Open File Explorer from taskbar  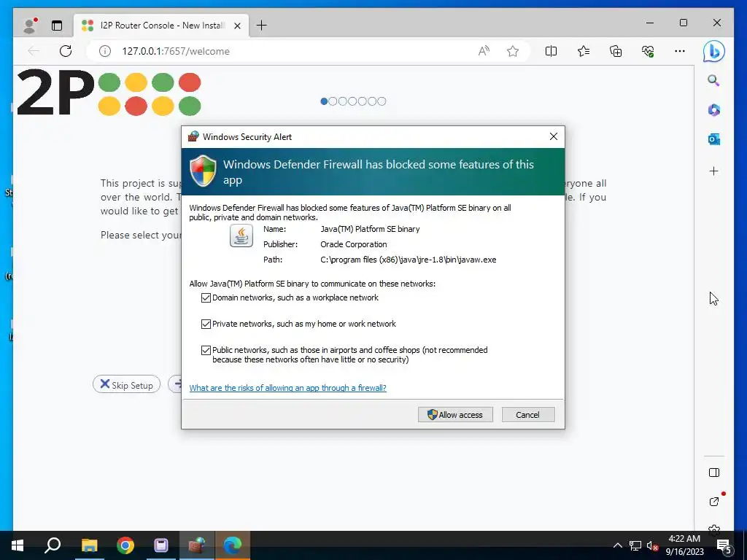coord(89,545)
